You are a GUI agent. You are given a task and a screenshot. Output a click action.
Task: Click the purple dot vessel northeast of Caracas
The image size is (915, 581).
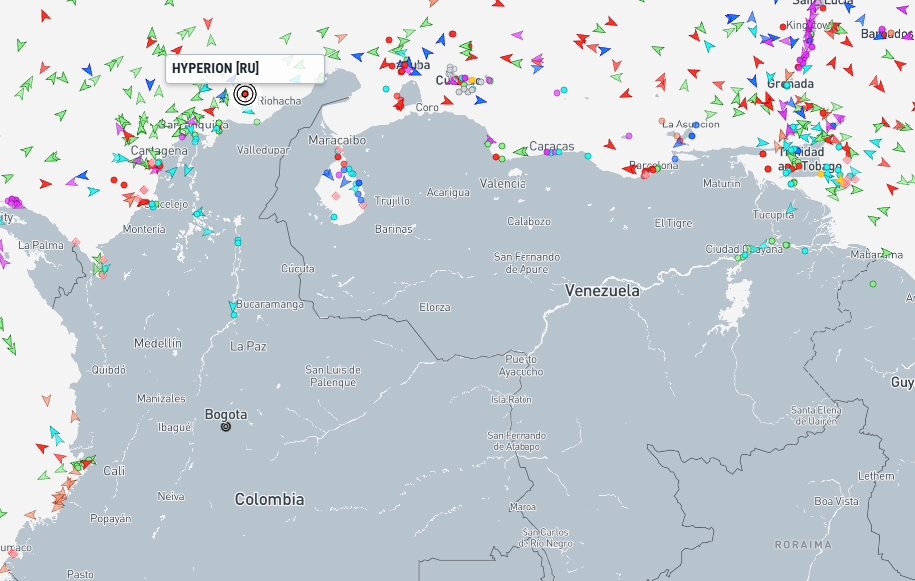[x=628, y=136]
